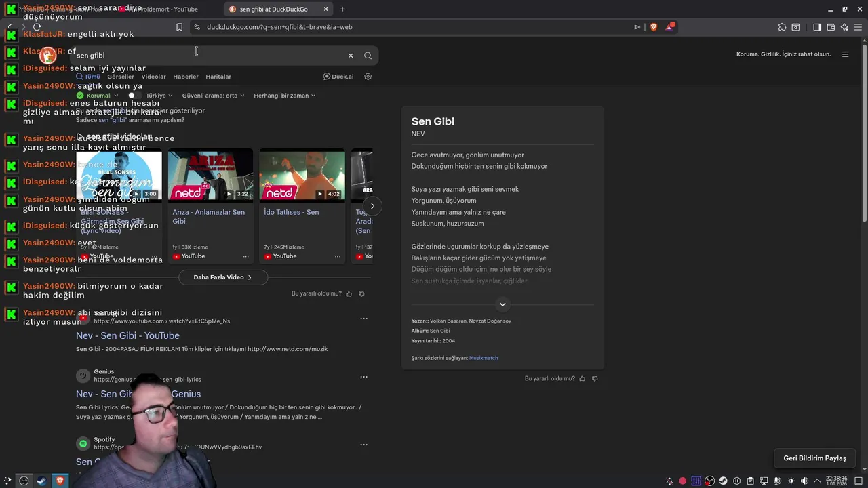The width and height of the screenshot is (868, 488).
Task: Open Leo AI sparkle icon
Action: (844, 27)
